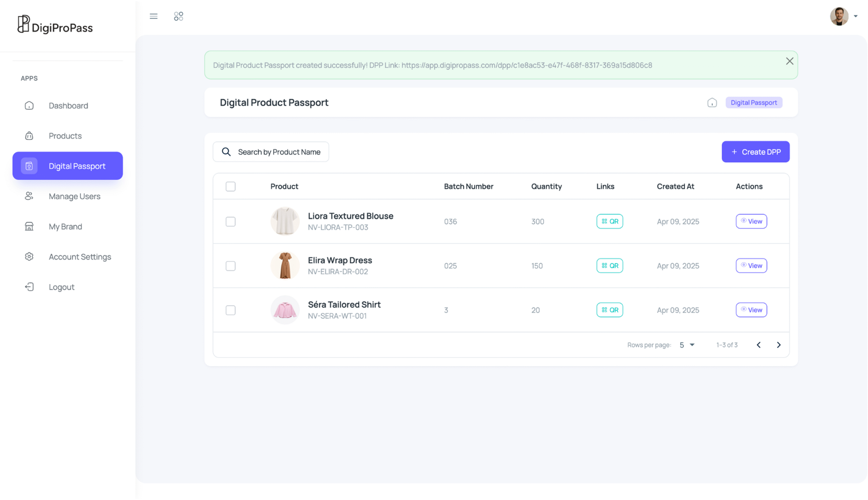868x500 pixels.
Task: Open Products in the sidebar
Action: [65, 136]
